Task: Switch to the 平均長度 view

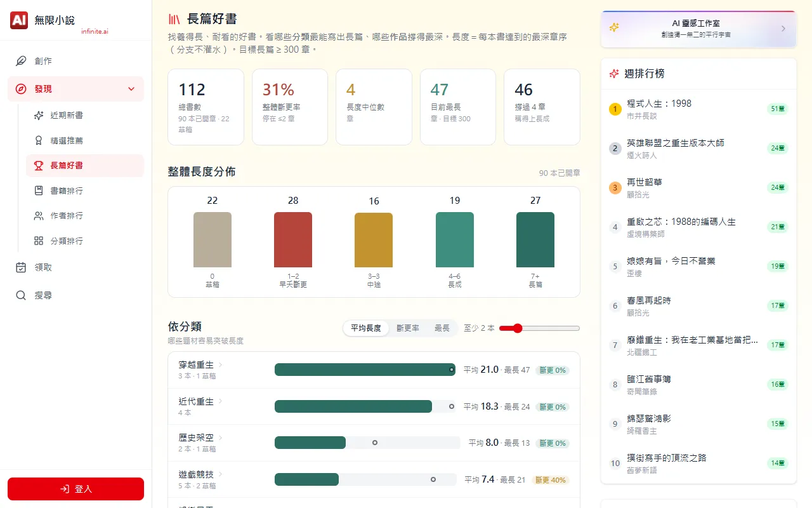Action: pyautogui.click(x=366, y=328)
